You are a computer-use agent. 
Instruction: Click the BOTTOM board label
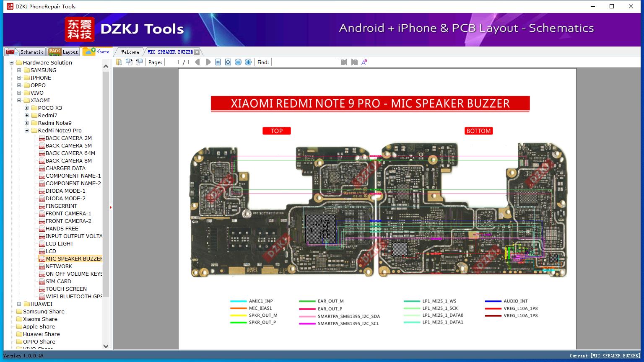click(478, 131)
